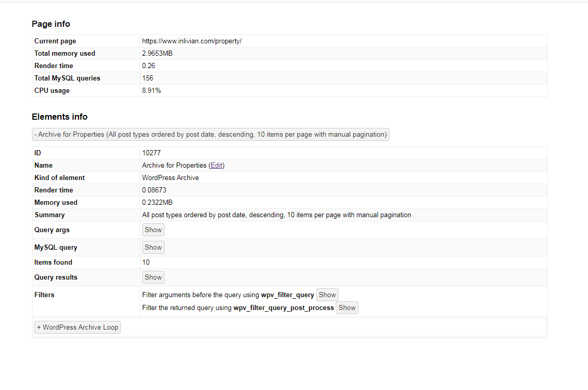Image resolution: width=588 pixels, height=390 pixels.
Task: Show the Query results details
Action: tap(153, 278)
